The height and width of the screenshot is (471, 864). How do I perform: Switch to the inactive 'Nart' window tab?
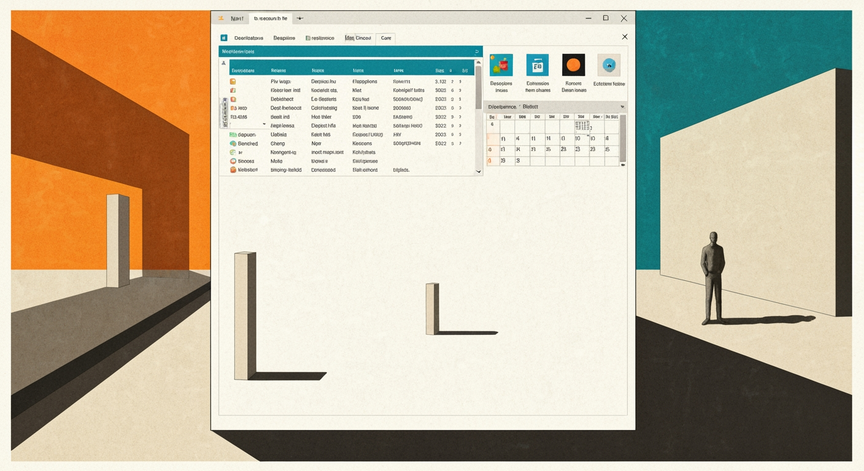[x=237, y=18]
